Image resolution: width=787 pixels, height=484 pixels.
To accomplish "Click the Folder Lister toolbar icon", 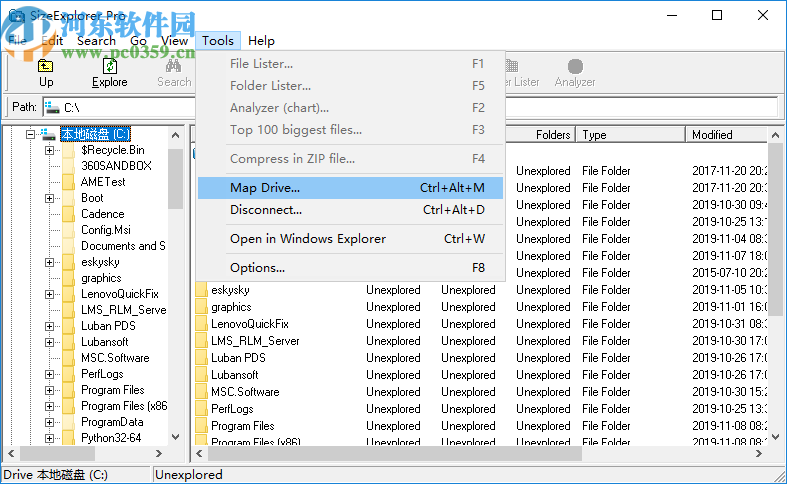I will 511,66.
